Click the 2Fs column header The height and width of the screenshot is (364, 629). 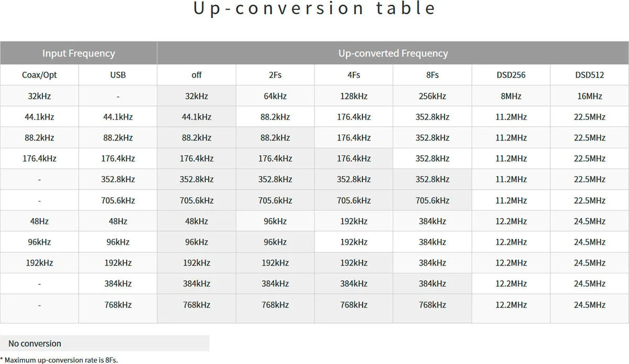[x=275, y=75]
